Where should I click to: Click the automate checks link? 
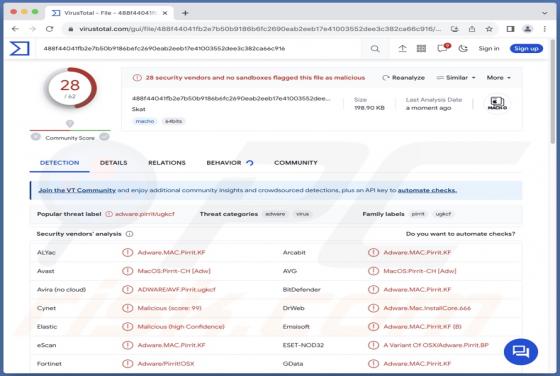pos(427,190)
